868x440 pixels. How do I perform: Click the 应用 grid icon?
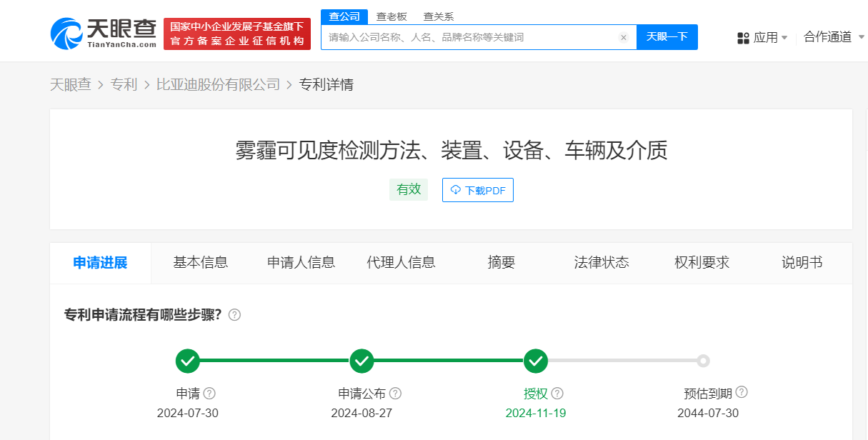click(x=743, y=38)
